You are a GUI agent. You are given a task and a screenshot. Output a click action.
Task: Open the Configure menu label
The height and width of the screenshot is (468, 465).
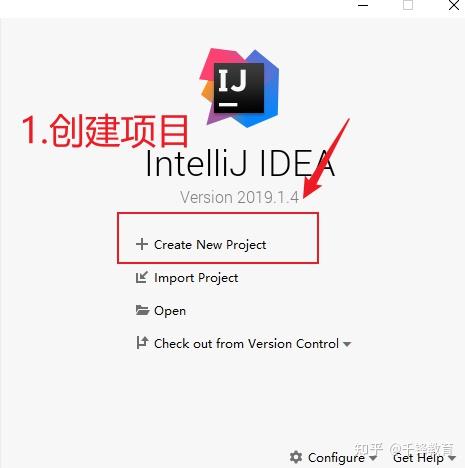click(x=336, y=458)
